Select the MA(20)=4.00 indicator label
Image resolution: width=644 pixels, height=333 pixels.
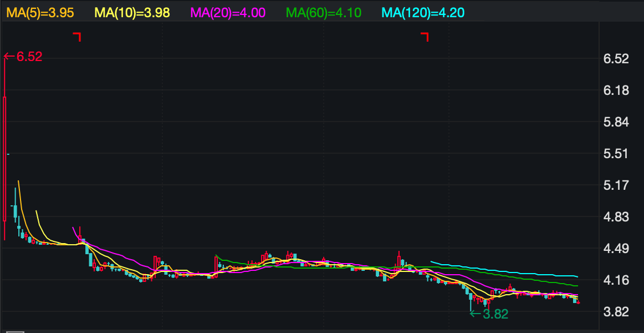228,13
